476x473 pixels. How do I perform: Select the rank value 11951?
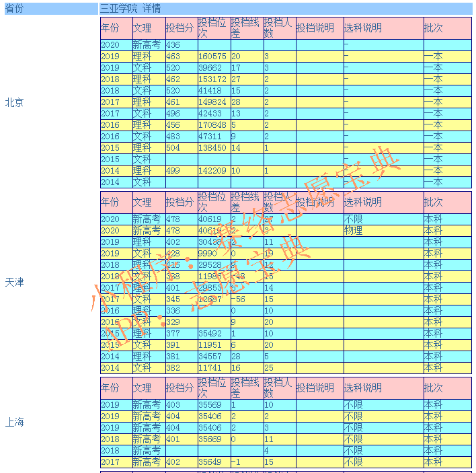point(210,345)
